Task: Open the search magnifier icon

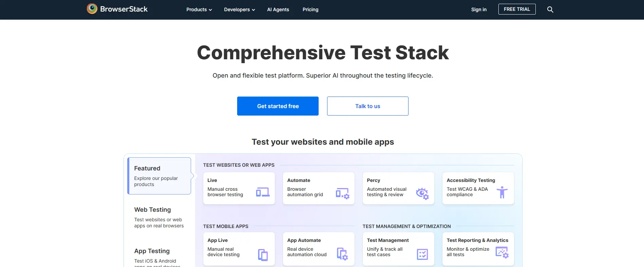Action: coord(550,9)
